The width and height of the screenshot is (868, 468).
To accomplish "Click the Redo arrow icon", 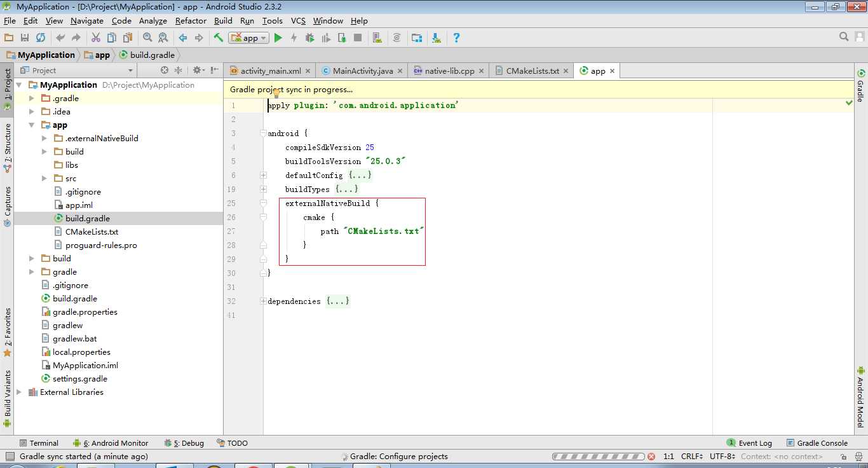I will pyautogui.click(x=76, y=38).
